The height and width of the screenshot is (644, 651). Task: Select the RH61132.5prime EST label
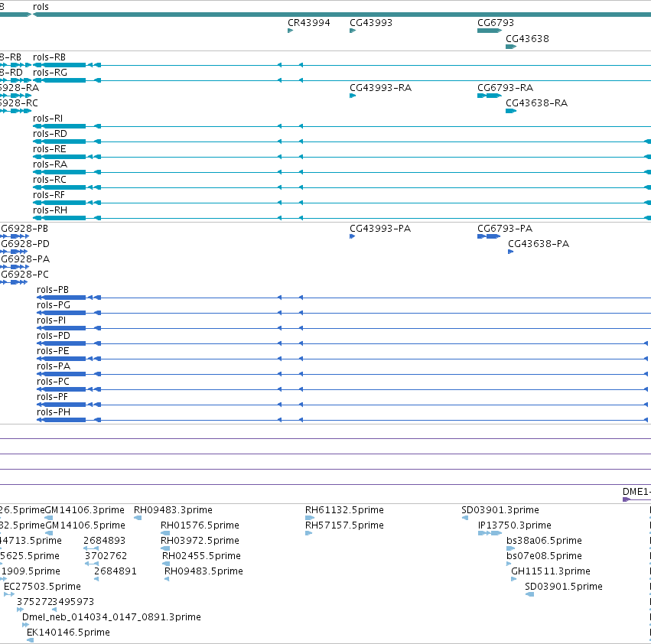click(x=344, y=510)
